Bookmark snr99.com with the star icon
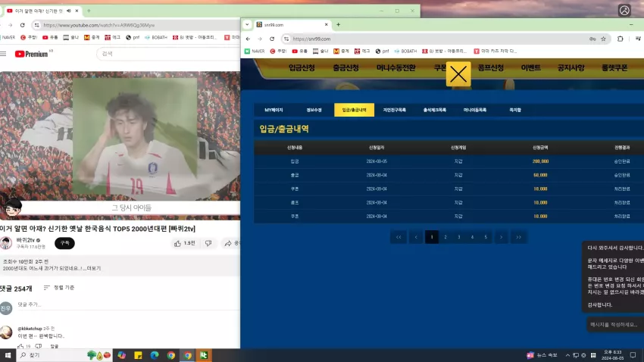Screen dimensions: 644x362 coord(603,39)
